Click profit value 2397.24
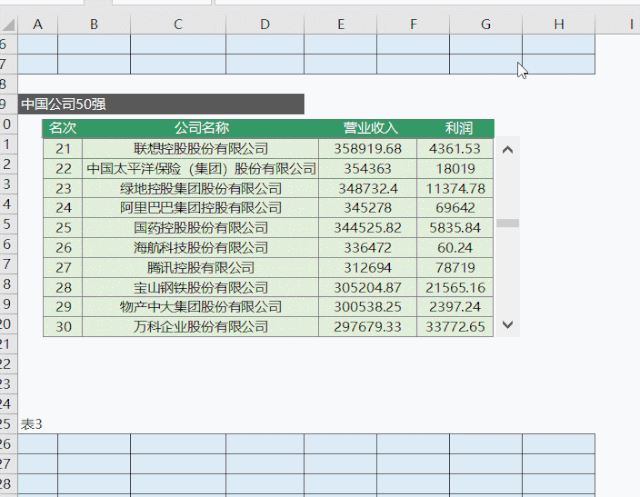 [x=455, y=307]
